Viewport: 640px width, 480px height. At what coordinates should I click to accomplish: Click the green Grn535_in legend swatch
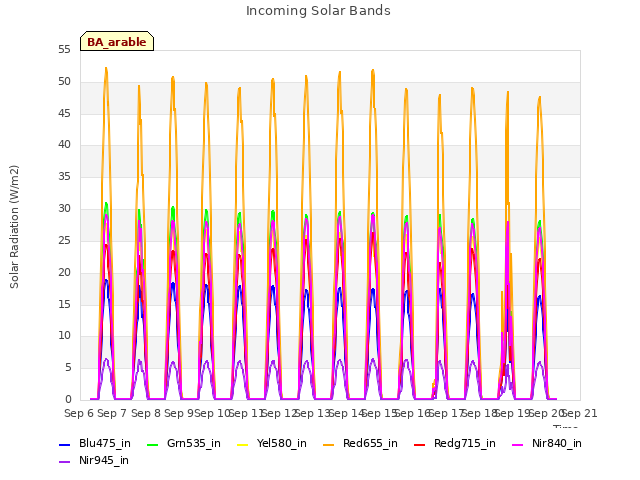(152, 444)
